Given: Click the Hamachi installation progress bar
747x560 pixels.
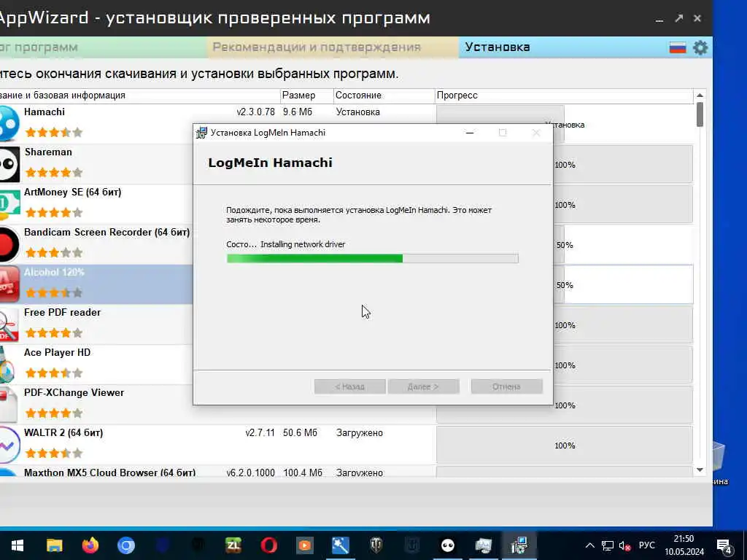Looking at the screenshot, I should point(373,259).
